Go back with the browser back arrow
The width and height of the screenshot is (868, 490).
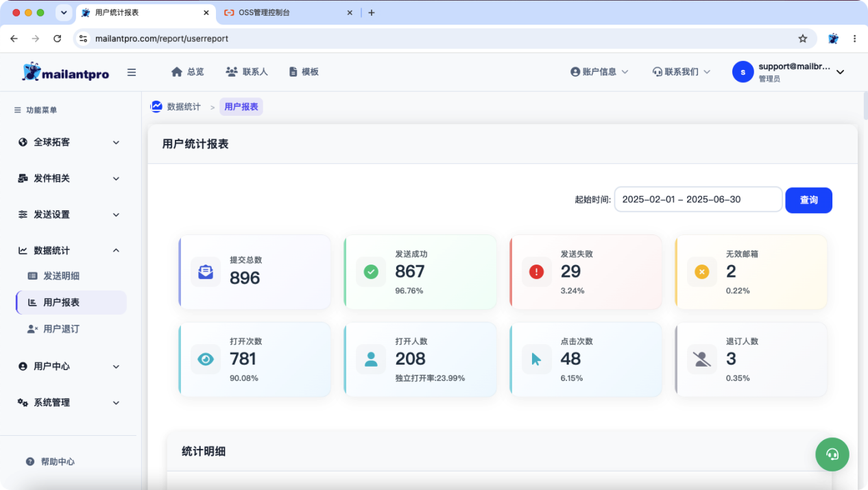point(14,38)
